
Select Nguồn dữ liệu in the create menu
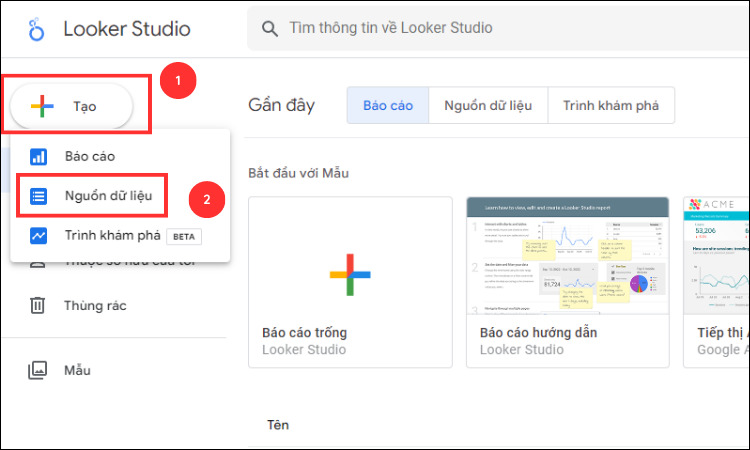click(120, 196)
